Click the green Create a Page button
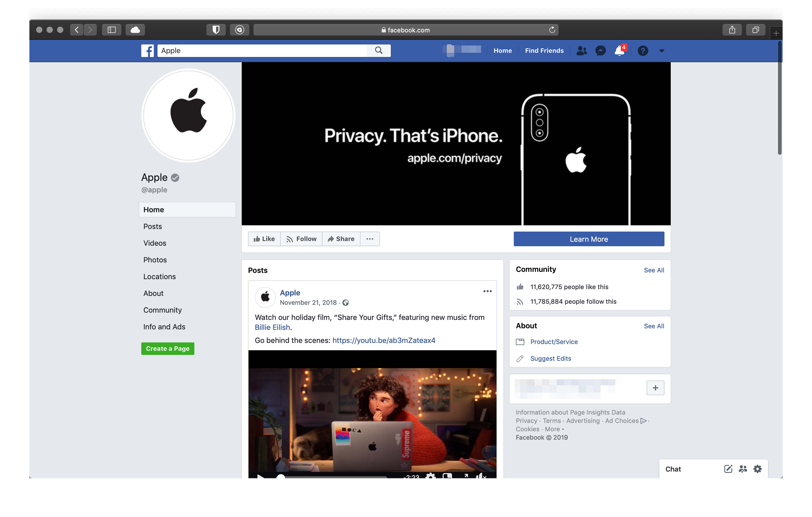Viewport: 812px width, 517px height. tap(168, 348)
